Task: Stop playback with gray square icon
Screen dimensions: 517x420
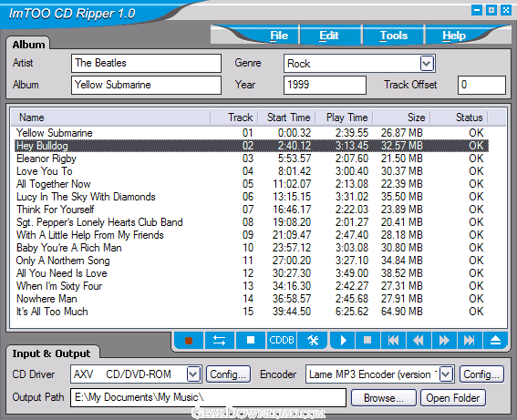Action: [x=367, y=341]
